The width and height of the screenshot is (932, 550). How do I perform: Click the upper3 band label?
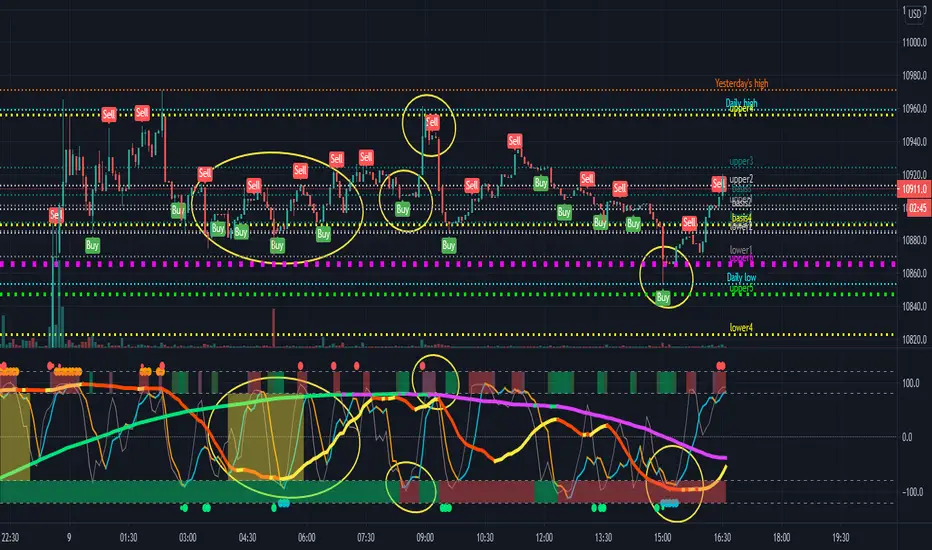tap(742, 161)
